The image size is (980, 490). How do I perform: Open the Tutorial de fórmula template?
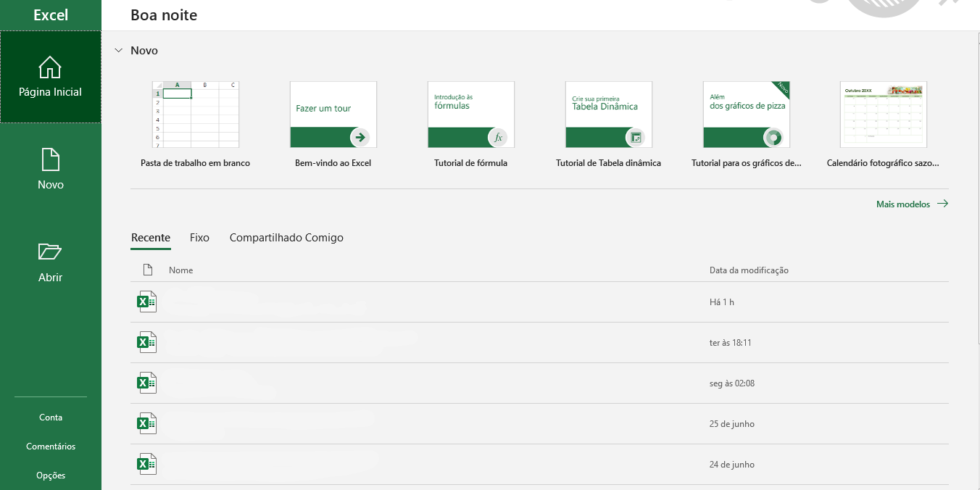470,115
